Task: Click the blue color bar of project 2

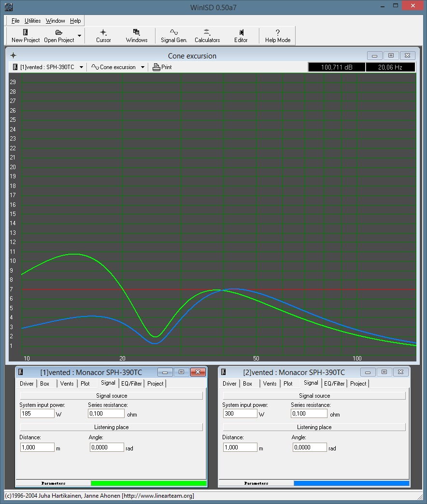Action: point(351,483)
